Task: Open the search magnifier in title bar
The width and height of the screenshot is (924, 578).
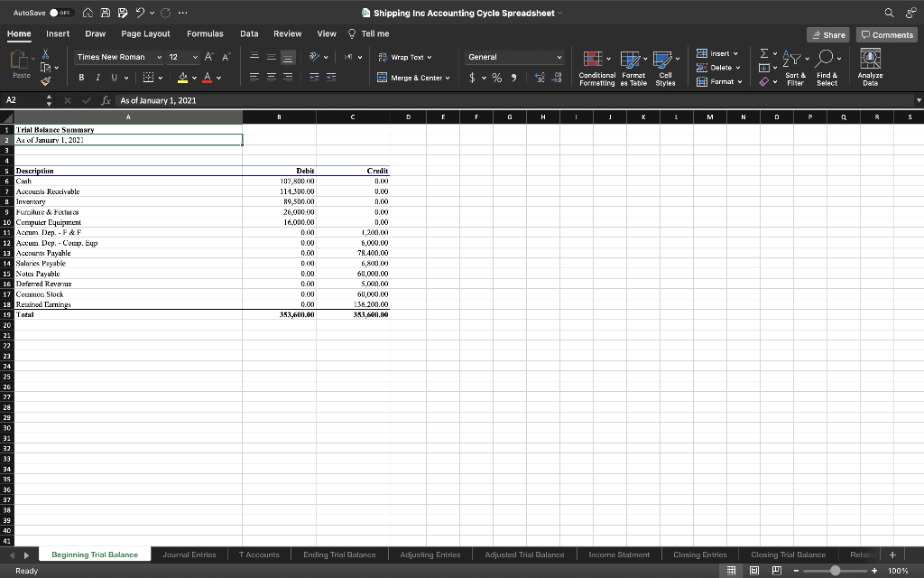Action: [889, 13]
